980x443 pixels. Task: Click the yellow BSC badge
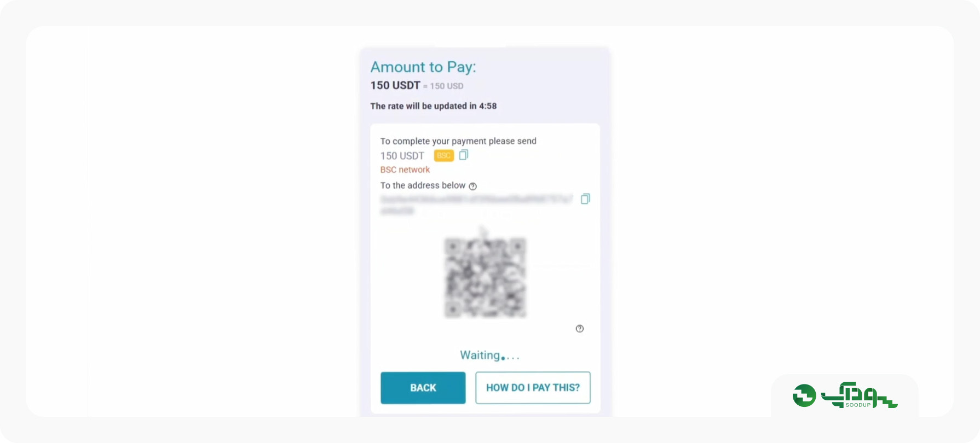pyautogui.click(x=444, y=155)
